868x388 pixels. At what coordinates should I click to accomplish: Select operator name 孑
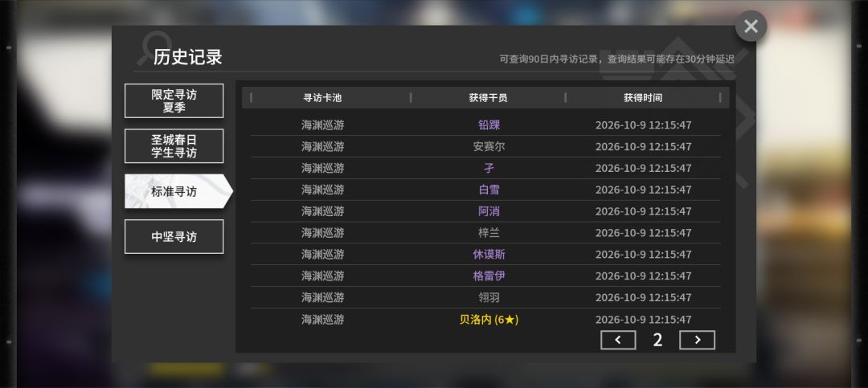tap(489, 168)
